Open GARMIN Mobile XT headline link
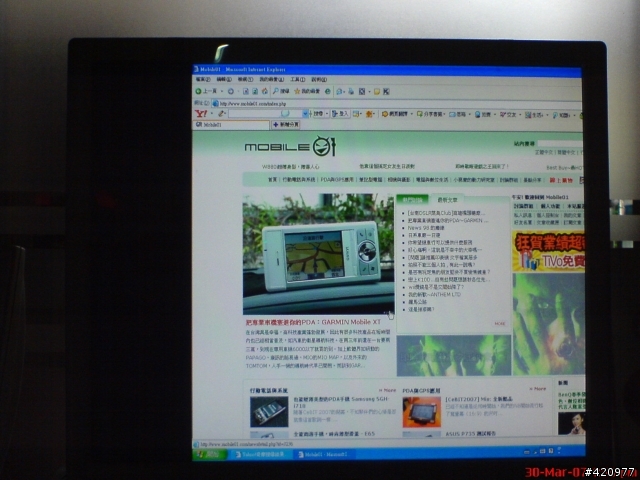The image size is (640, 480). point(313,322)
